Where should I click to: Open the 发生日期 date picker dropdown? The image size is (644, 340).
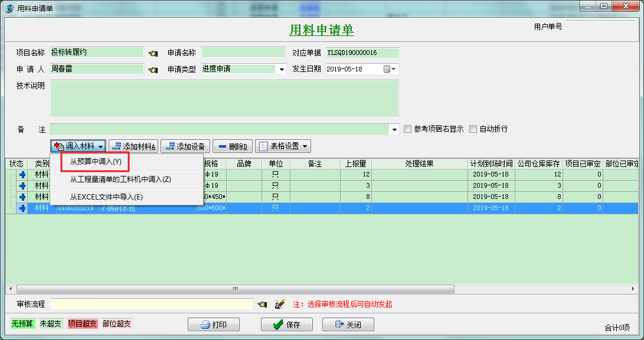[393, 69]
